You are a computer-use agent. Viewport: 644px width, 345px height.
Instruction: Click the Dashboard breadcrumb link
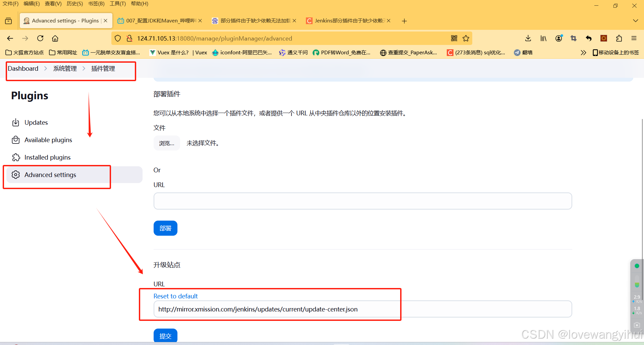coord(23,68)
